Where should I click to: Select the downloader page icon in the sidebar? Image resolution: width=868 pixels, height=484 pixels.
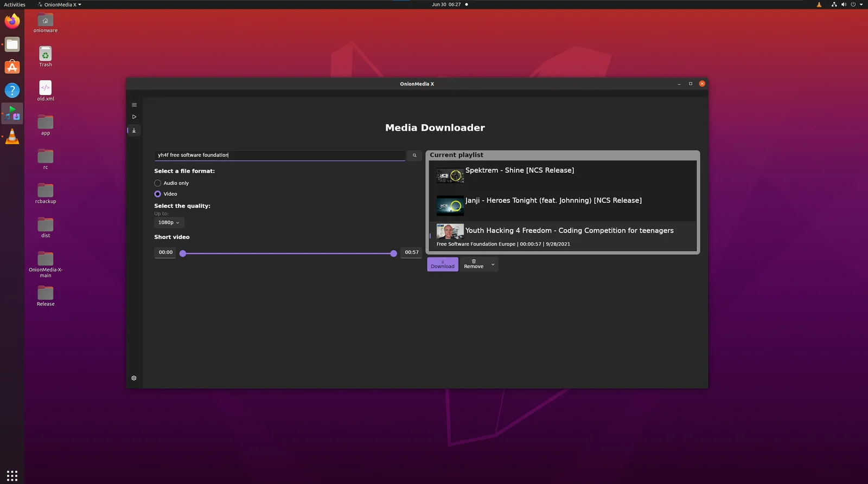tap(134, 131)
